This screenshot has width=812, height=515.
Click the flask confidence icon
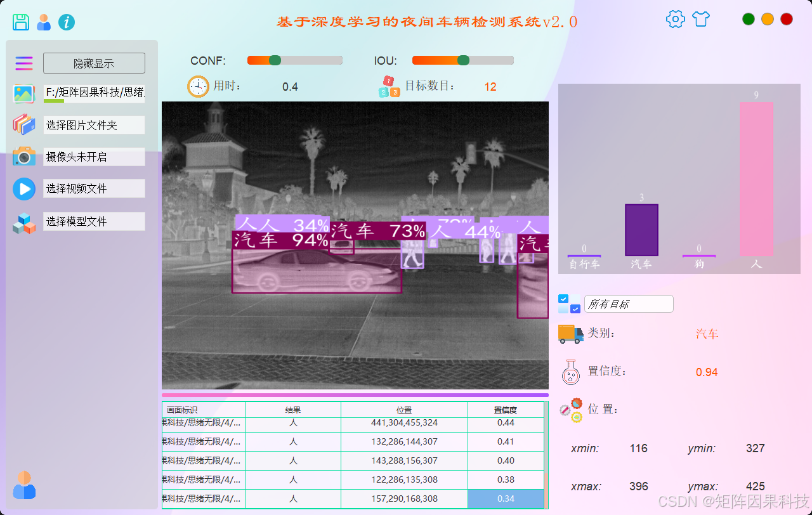pyautogui.click(x=571, y=372)
